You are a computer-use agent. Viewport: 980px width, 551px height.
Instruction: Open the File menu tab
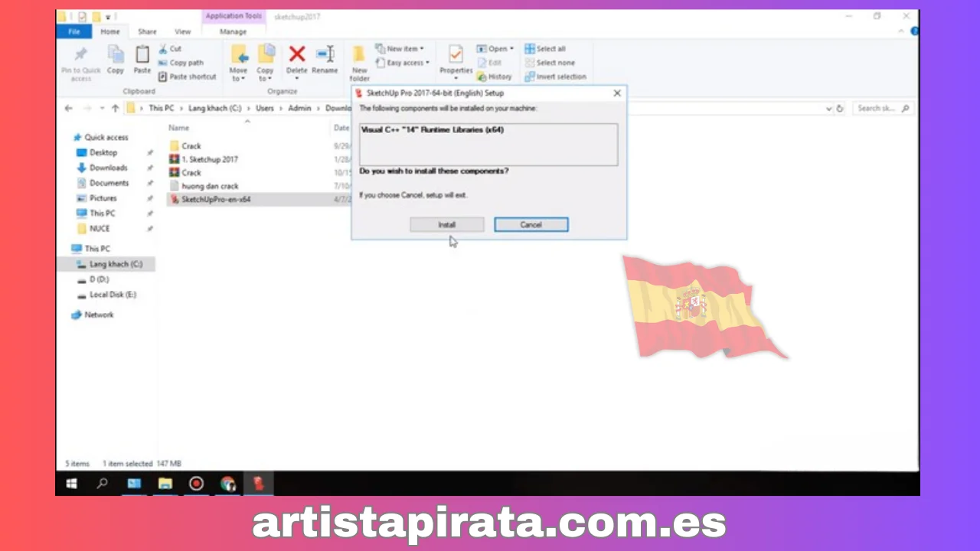click(x=74, y=31)
